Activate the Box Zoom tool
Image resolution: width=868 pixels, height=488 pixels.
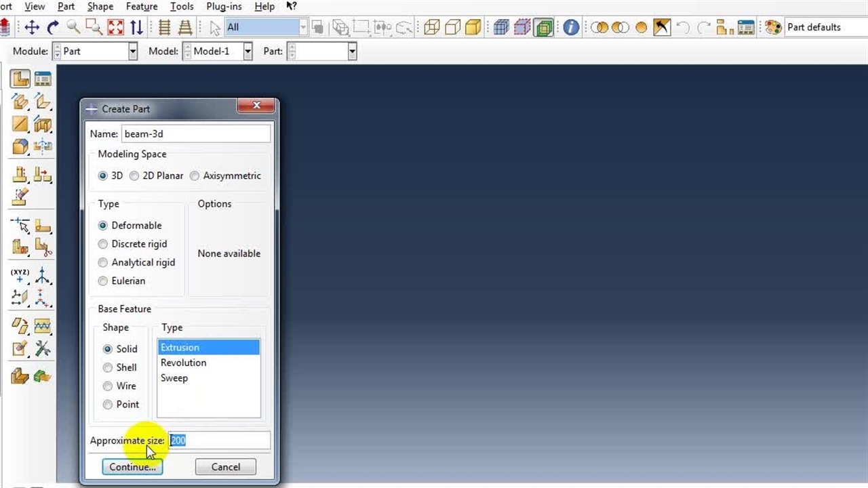[94, 27]
